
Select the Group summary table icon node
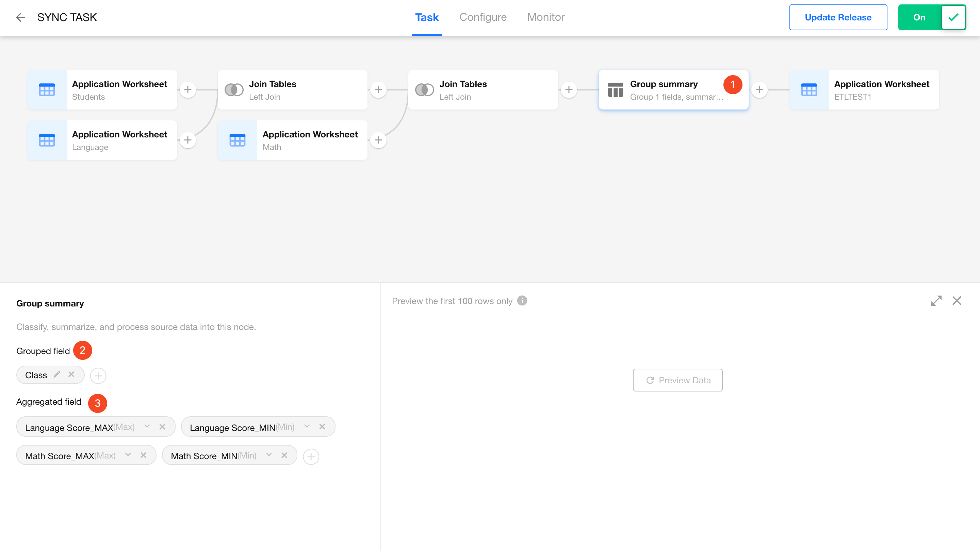tap(615, 90)
